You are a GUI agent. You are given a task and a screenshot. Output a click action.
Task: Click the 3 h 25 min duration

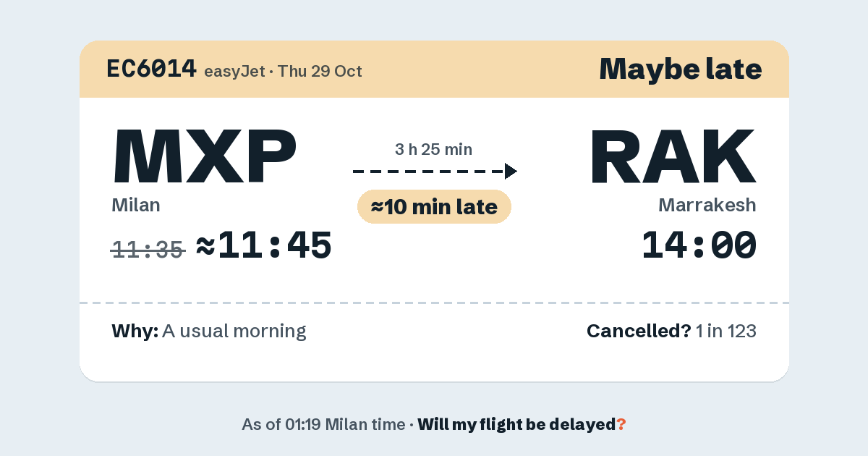434,150
